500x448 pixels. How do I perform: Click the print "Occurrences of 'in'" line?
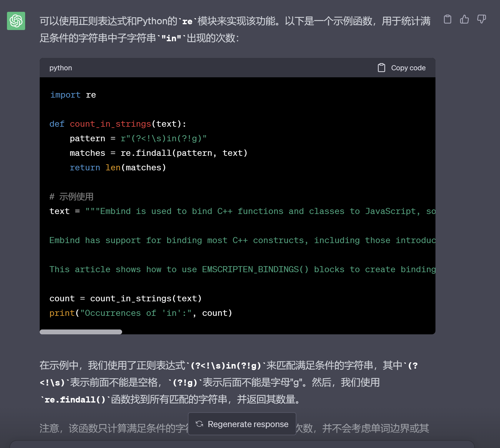[141, 313]
